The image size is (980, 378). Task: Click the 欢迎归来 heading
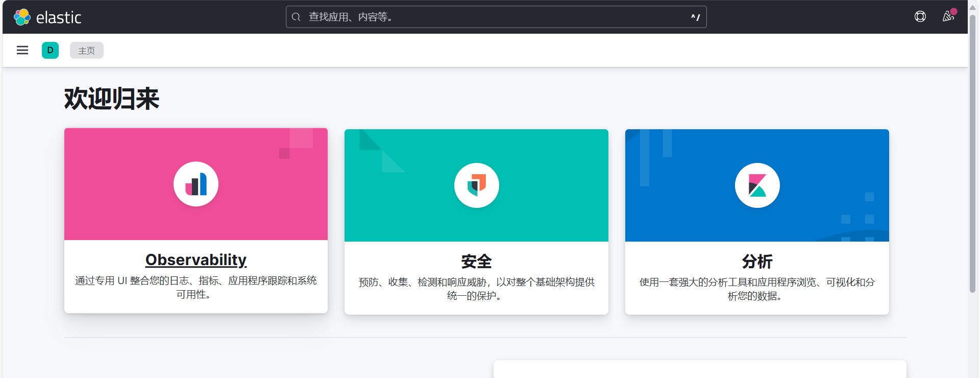112,99
